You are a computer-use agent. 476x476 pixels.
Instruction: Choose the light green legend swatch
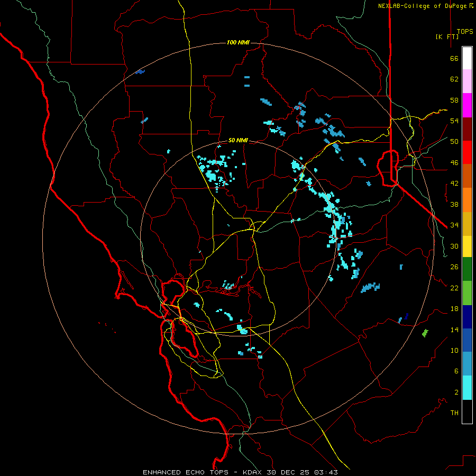(467, 293)
